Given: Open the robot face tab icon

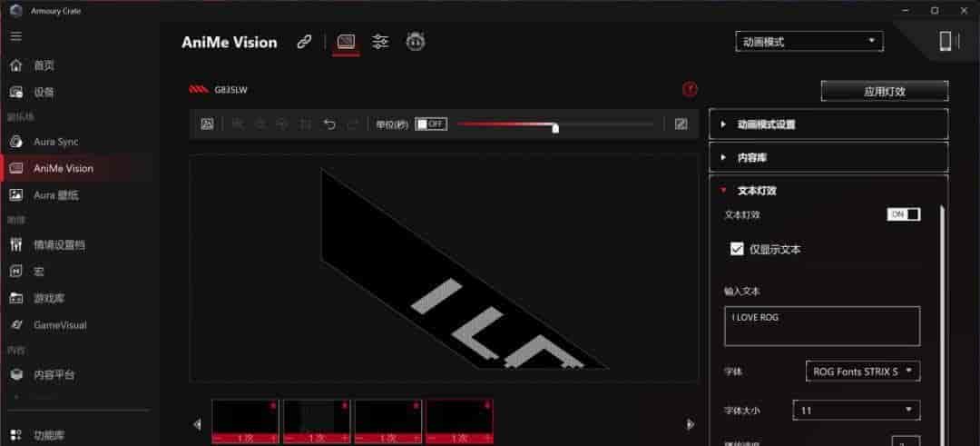Looking at the screenshot, I should pyautogui.click(x=416, y=42).
